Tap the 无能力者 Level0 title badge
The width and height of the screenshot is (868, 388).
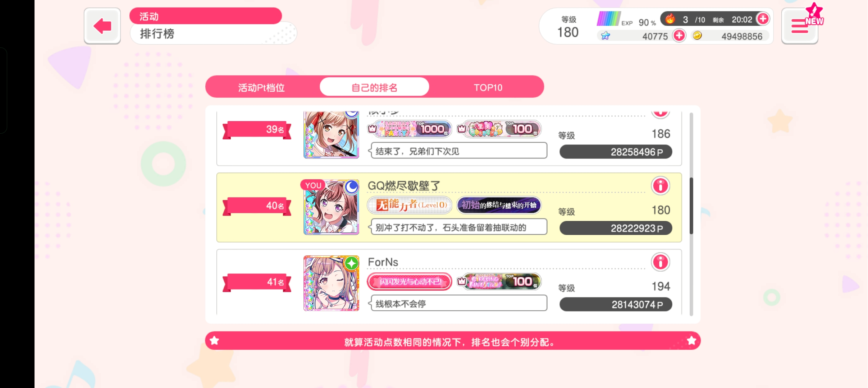tap(410, 205)
